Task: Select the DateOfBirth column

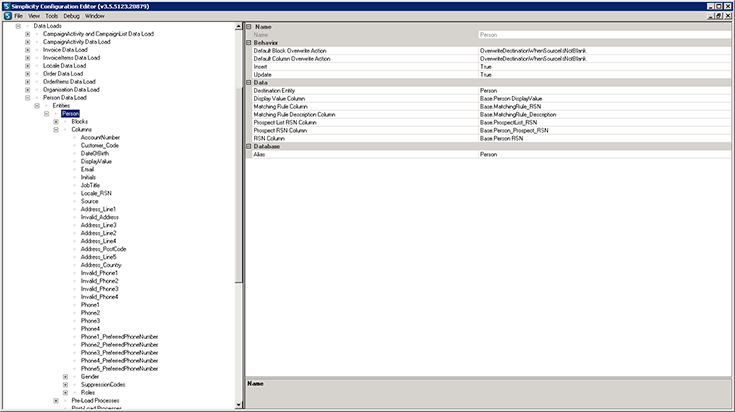Action: point(95,153)
